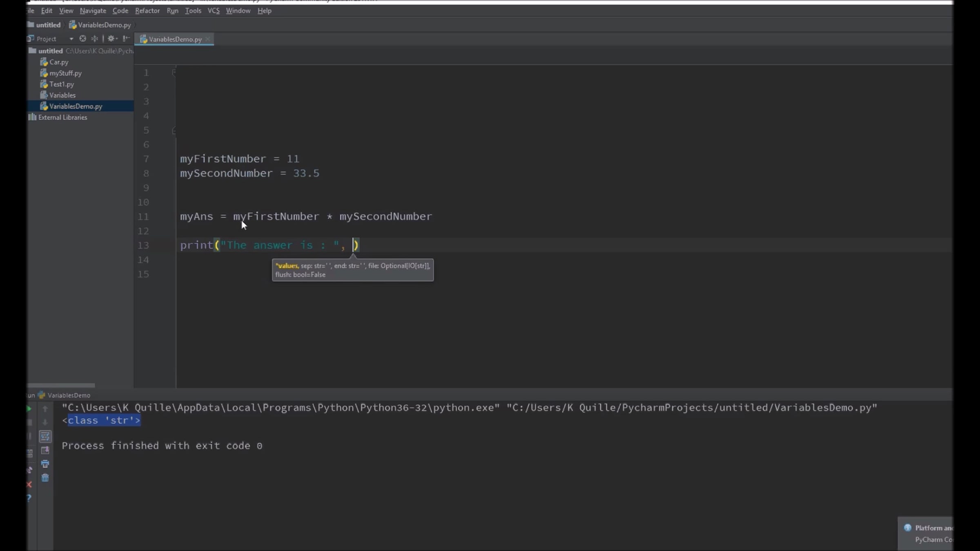
Task: Click the print parameter info tooltip
Action: point(353,270)
